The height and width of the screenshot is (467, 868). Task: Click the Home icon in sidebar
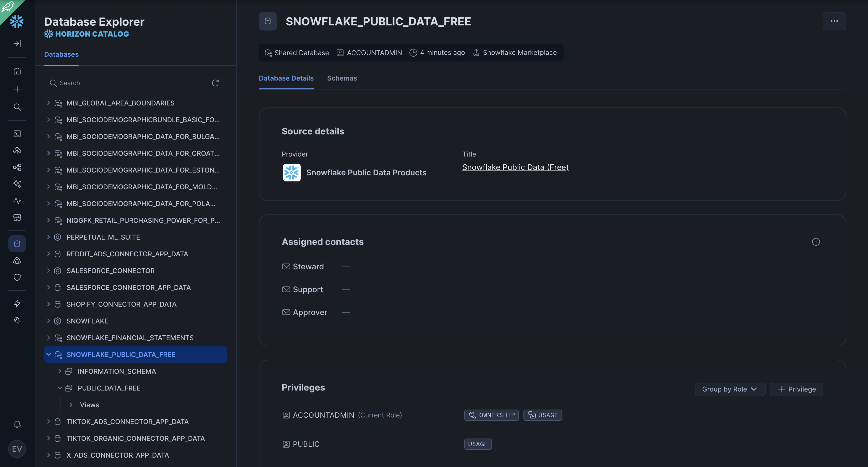[17, 71]
